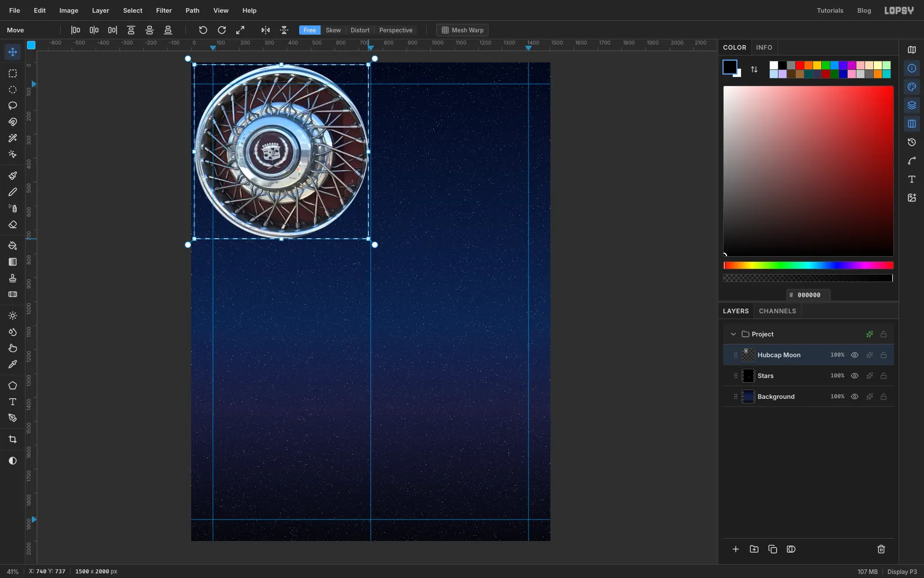Add a new layer with the plus icon
The image size is (924, 578).
pos(736,549)
